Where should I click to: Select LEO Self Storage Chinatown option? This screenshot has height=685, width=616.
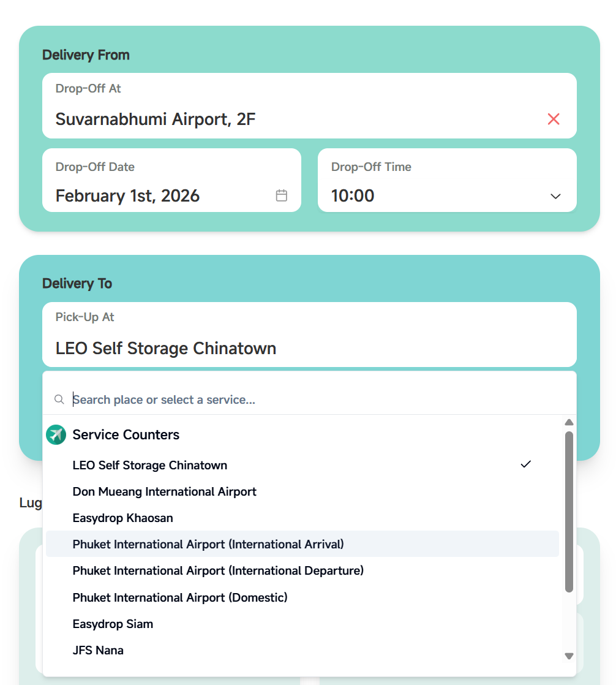(x=150, y=465)
